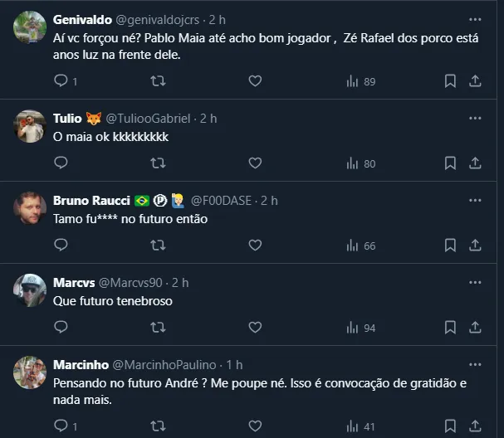The height and width of the screenshot is (438, 504).
Task: Like Marcinho's tweet about André
Action: [x=255, y=426]
